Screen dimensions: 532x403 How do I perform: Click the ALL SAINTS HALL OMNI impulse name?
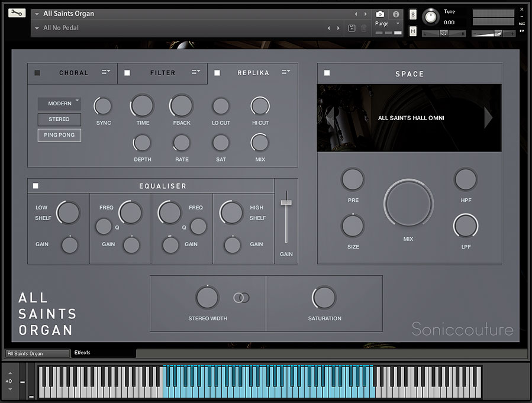411,118
